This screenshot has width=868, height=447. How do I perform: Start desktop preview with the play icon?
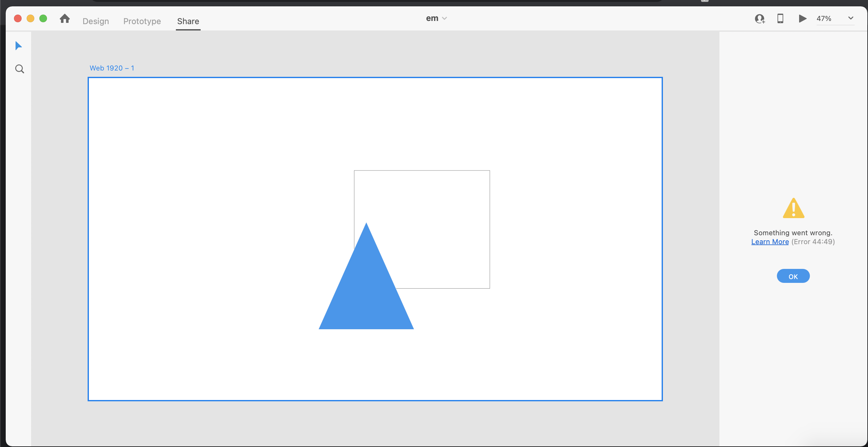point(803,19)
